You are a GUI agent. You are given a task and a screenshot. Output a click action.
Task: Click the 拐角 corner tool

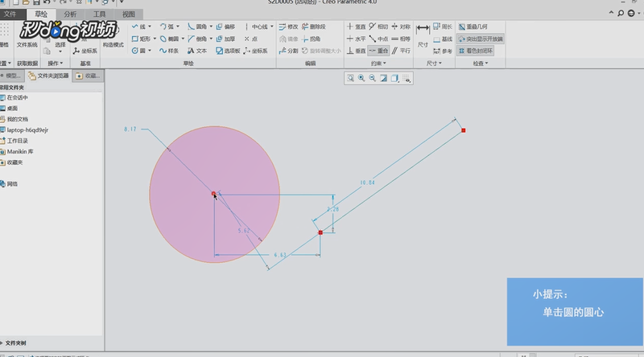click(311, 39)
